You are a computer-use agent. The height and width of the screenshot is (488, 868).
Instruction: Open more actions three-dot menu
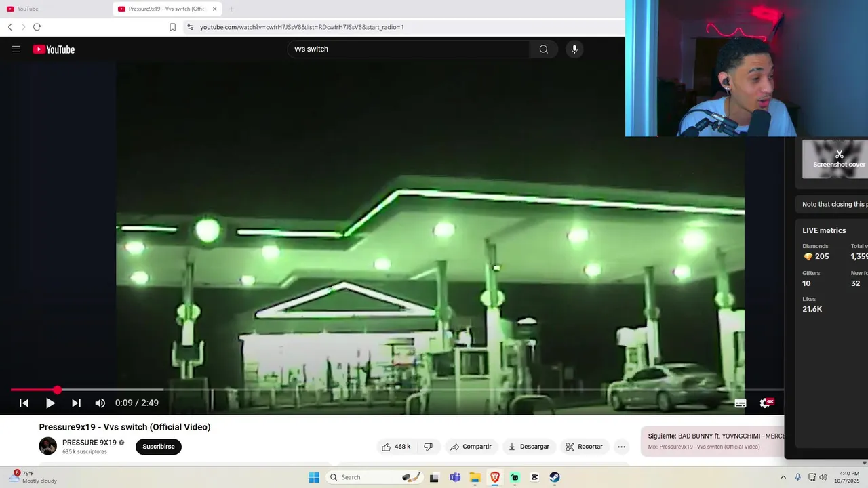click(x=621, y=447)
